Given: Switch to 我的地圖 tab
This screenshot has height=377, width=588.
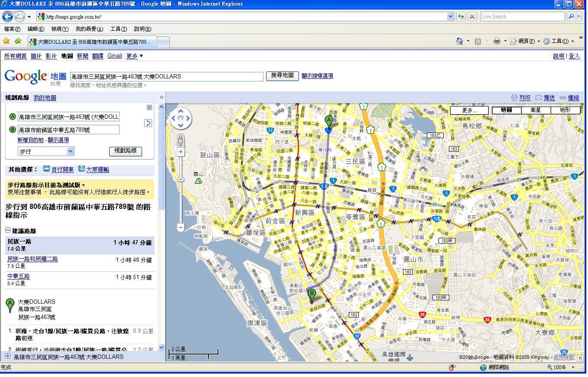Looking at the screenshot, I should pos(45,97).
